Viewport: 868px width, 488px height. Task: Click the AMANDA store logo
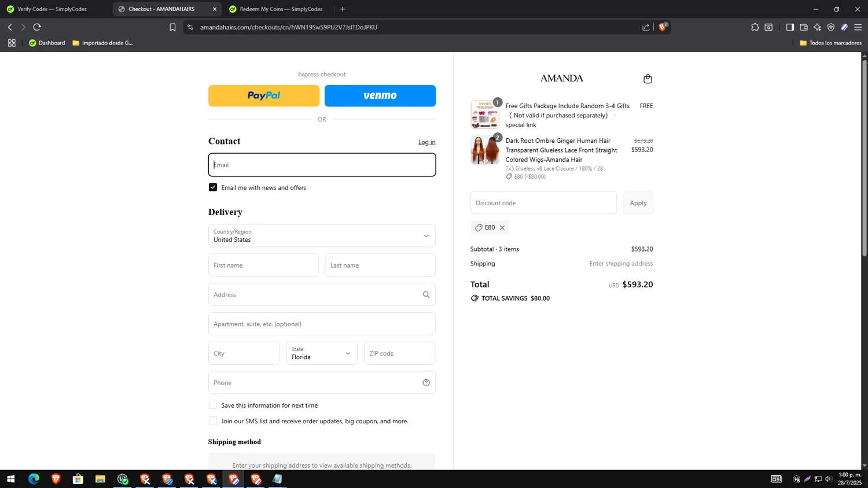(x=562, y=78)
